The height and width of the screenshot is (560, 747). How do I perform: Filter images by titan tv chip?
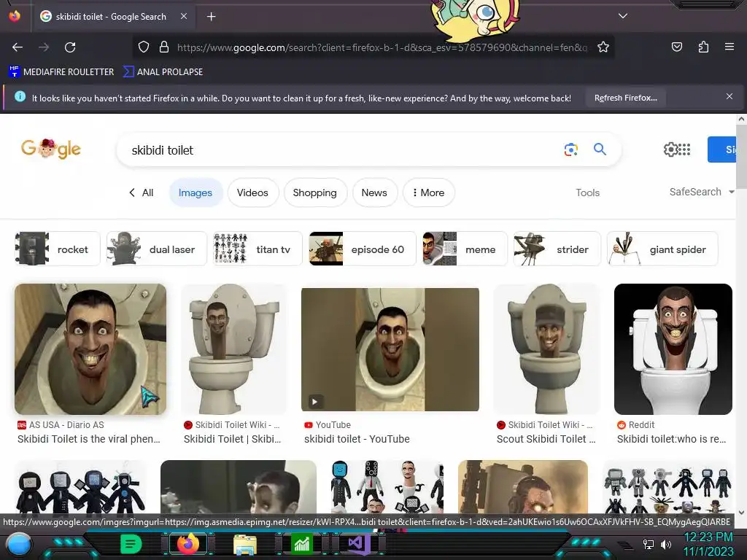[258, 249]
